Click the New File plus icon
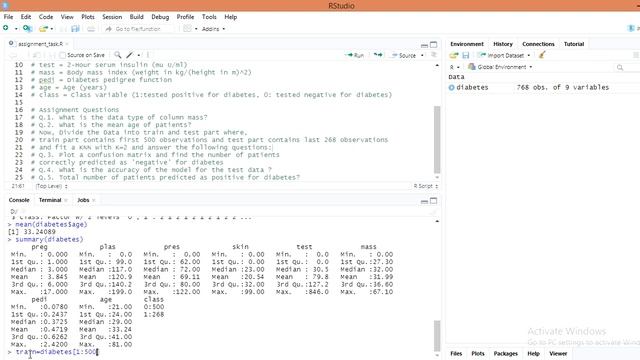The height and width of the screenshot is (360, 640). click(6, 28)
